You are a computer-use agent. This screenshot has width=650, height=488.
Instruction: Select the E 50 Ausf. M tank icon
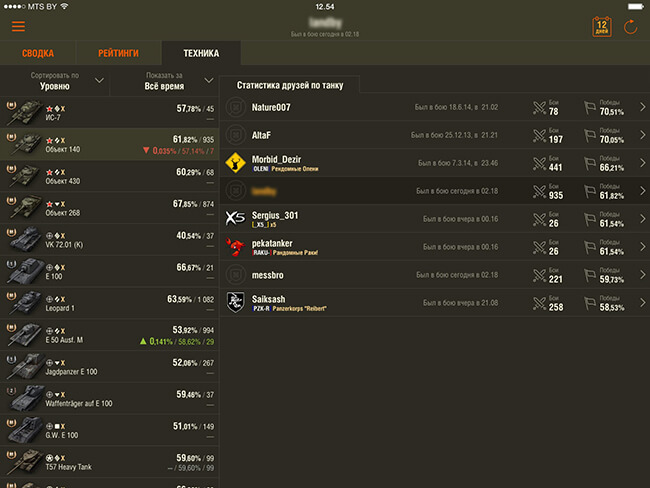click(x=26, y=335)
